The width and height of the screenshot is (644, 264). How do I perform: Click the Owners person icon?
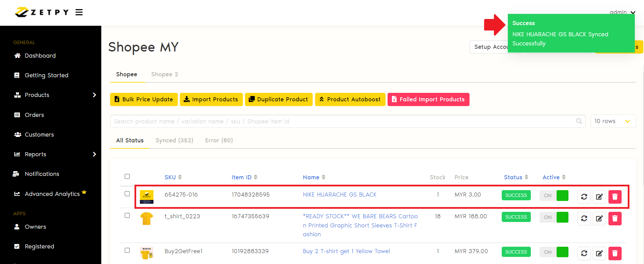[17, 227]
